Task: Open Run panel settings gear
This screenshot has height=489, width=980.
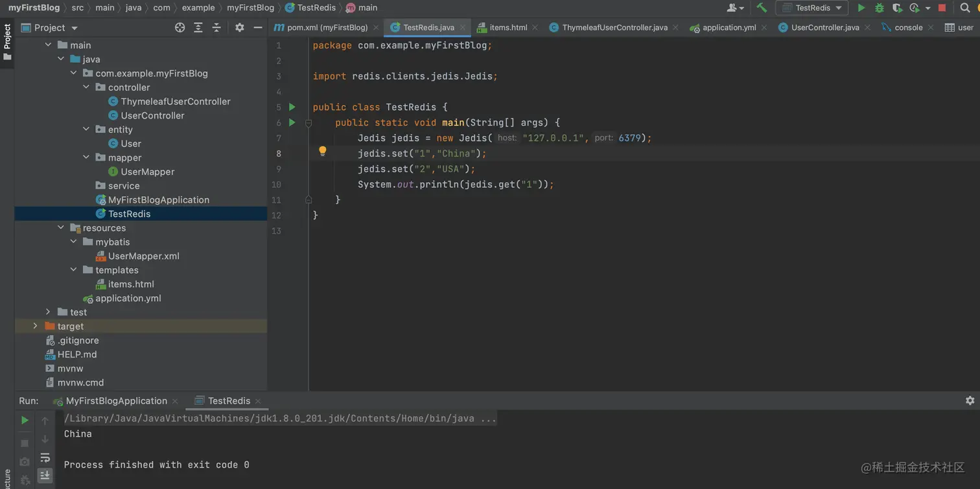Action: [970, 401]
